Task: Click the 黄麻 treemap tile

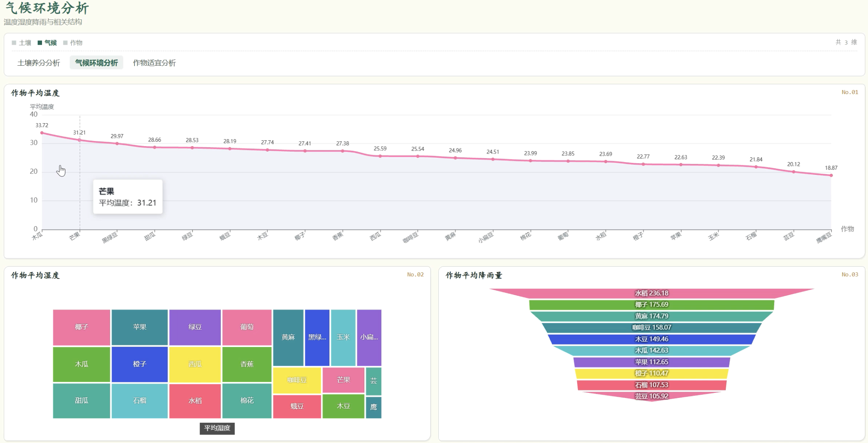Action: (288, 337)
